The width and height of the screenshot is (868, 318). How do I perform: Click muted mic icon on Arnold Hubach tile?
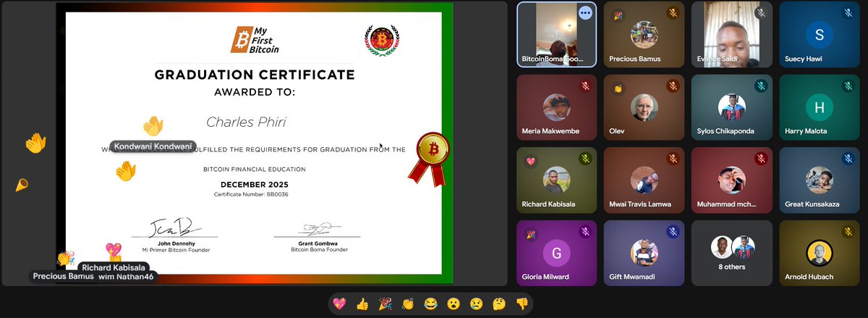click(848, 232)
